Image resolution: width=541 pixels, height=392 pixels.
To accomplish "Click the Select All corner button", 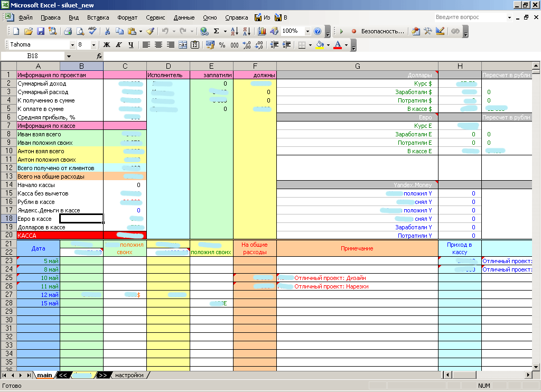I will click(x=8, y=66).
